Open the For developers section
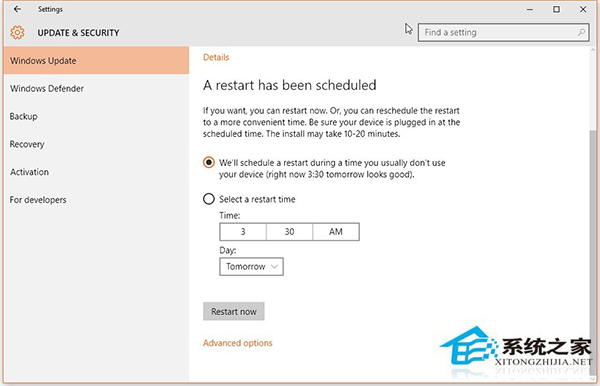 (x=96, y=200)
